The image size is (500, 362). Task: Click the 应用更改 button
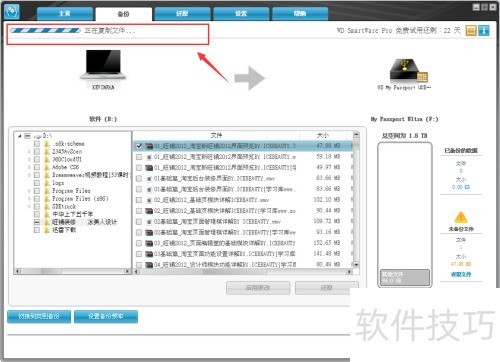click(258, 288)
